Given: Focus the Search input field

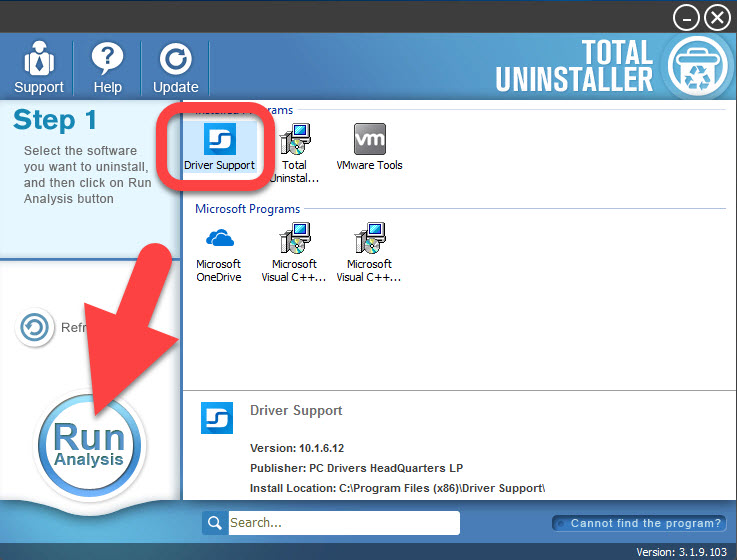Looking at the screenshot, I should pos(344,523).
